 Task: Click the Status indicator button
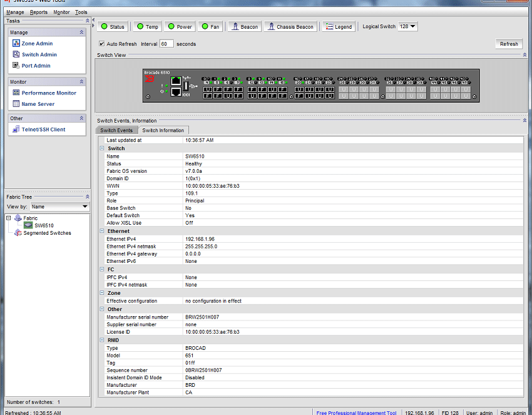click(x=113, y=26)
